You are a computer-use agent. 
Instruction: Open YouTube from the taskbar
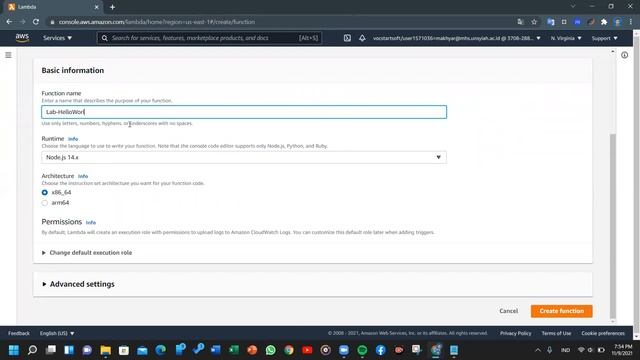[x=307, y=350]
